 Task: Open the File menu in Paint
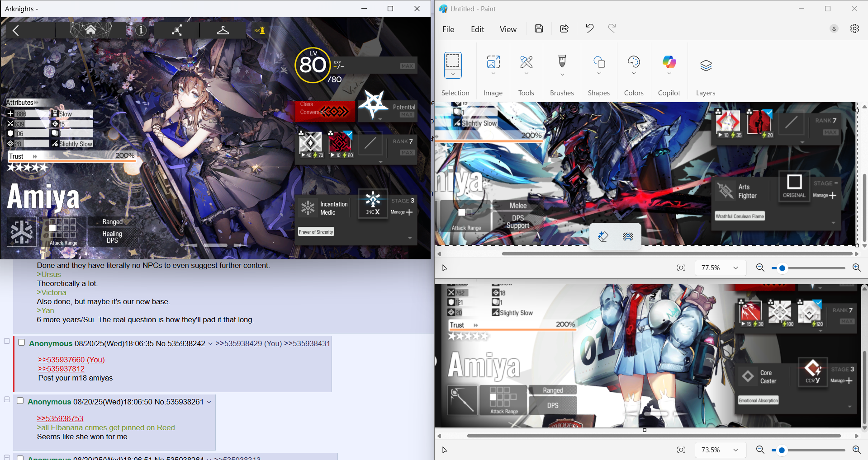[x=448, y=29]
